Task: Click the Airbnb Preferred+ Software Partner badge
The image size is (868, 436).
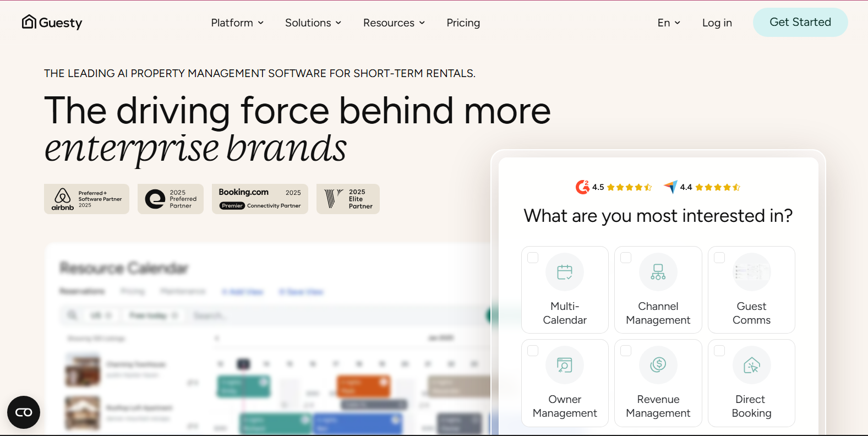Action: click(86, 199)
